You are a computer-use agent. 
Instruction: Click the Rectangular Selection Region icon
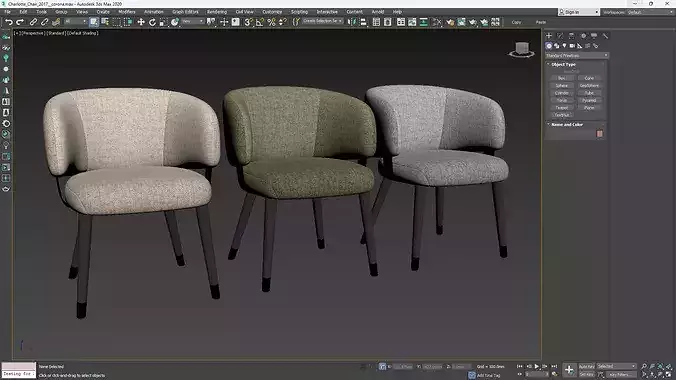click(x=116, y=22)
